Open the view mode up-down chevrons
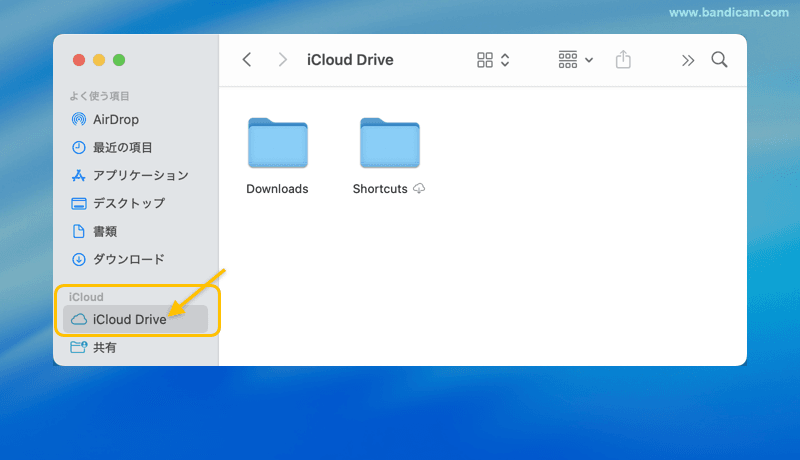800x460 pixels. pos(505,60)
